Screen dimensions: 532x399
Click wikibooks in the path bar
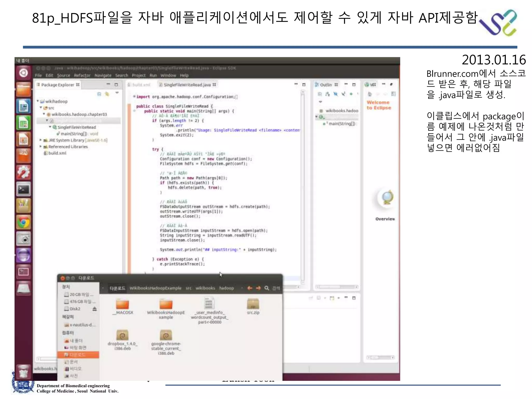(x=205, y=288)
